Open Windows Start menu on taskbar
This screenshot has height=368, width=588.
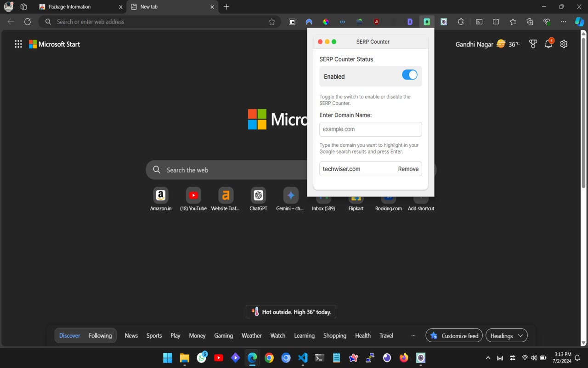pos(168,357)
